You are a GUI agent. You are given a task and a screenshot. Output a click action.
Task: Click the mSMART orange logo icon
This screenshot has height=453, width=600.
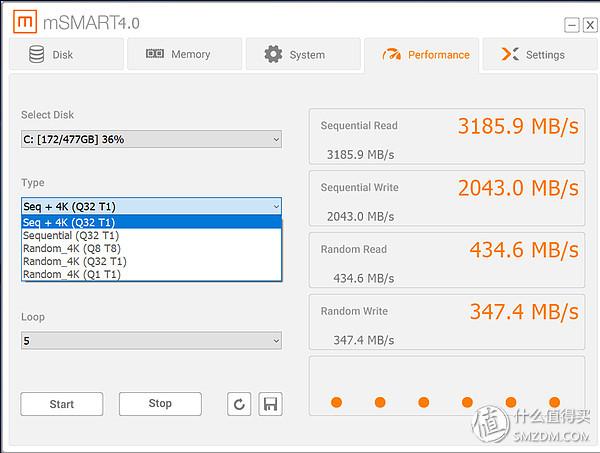(25, 21)
